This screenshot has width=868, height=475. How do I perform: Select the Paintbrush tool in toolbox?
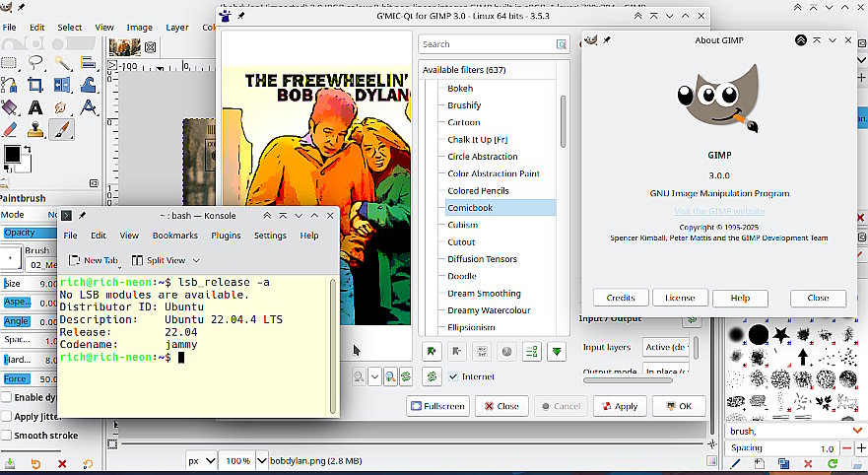coord(61,129)
